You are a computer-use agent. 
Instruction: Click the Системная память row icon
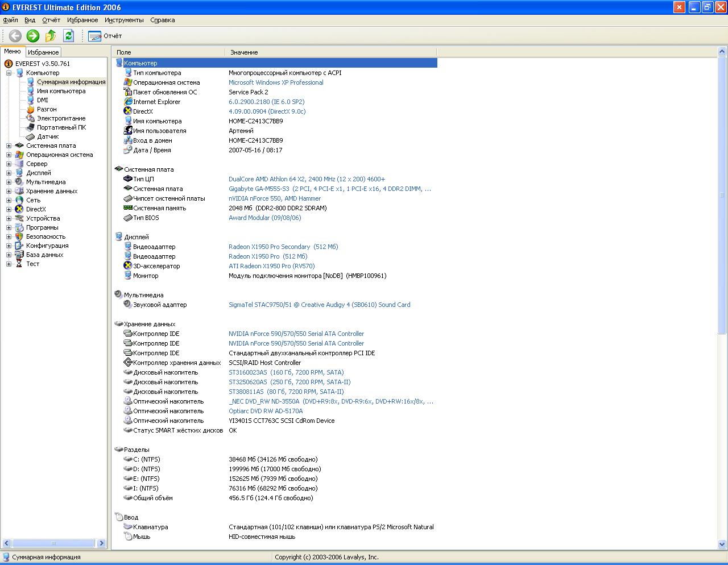pyautogui.click(x=128, y=208)
